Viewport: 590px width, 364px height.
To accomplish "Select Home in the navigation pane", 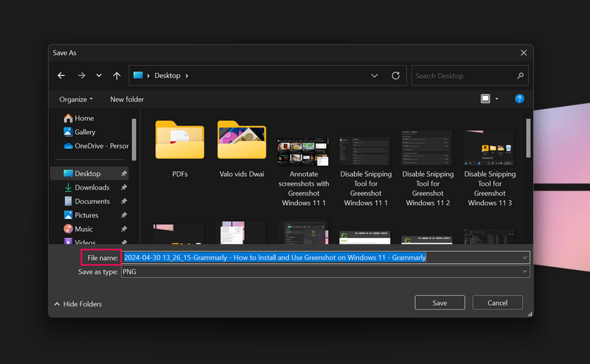I will click(83, 118).
